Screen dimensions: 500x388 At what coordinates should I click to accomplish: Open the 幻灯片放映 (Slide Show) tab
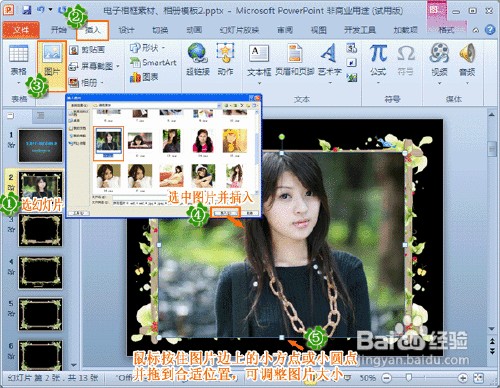point(239,30)
